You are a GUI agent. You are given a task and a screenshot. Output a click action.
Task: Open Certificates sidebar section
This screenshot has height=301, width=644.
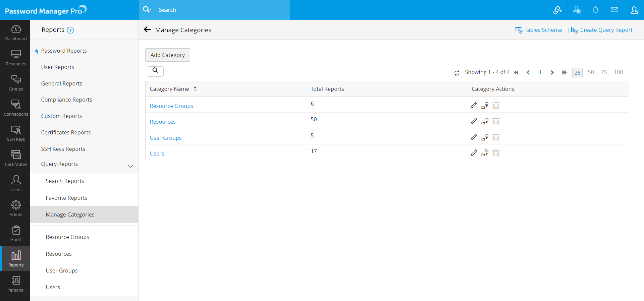pyautogui.click(x=16, y=159)
